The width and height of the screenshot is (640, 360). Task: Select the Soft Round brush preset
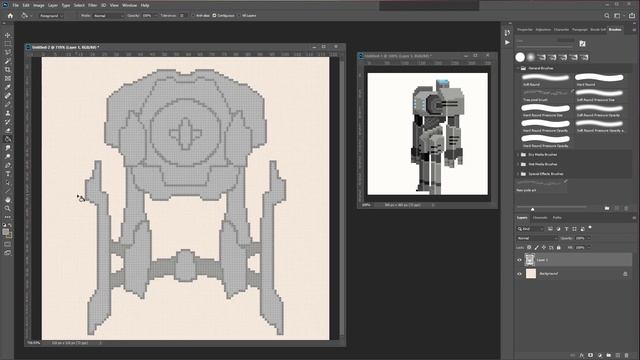tap(546, 80)
